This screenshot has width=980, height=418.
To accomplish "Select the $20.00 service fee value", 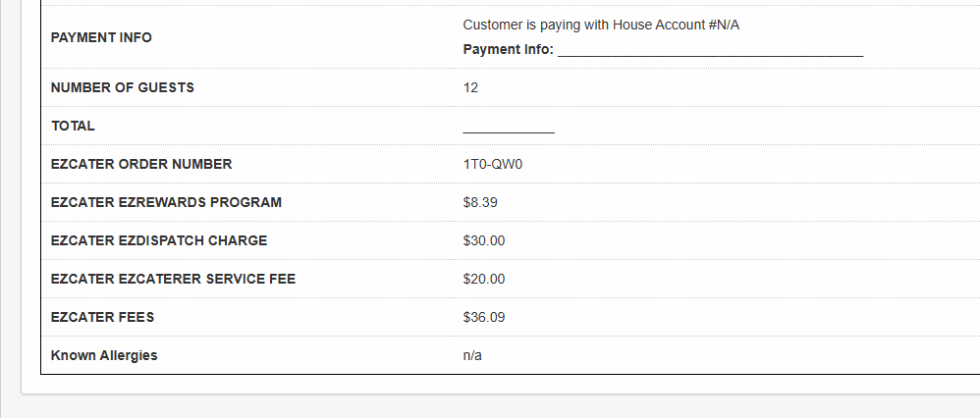I will 484,279.
